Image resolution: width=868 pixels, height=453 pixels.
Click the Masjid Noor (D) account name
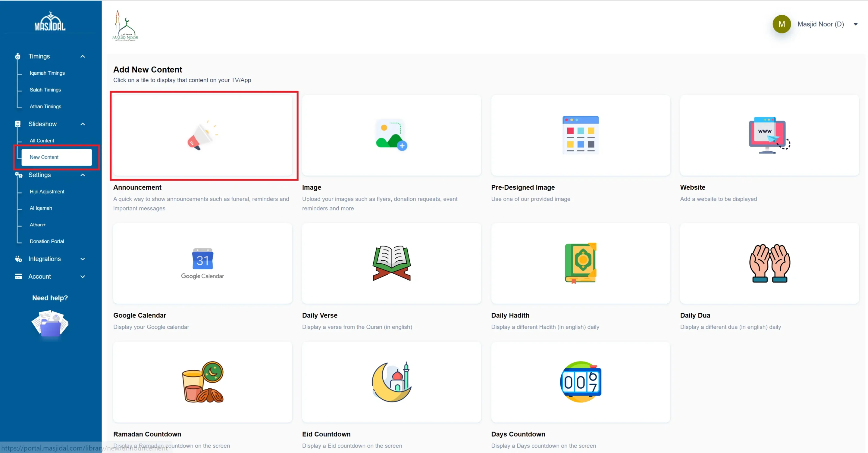[821, 24]
